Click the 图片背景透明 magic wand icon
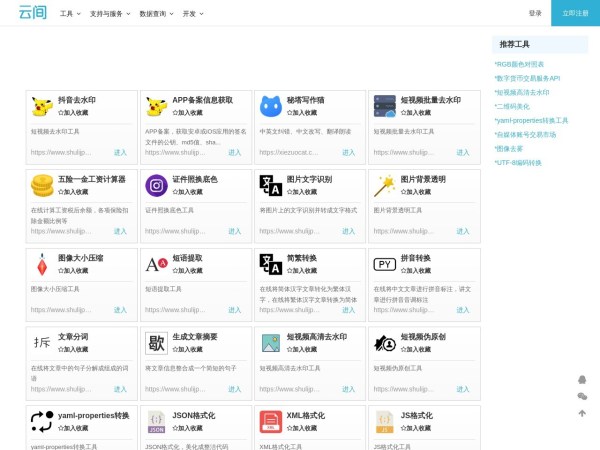600x450 pixels. click(x=385, y=185)
